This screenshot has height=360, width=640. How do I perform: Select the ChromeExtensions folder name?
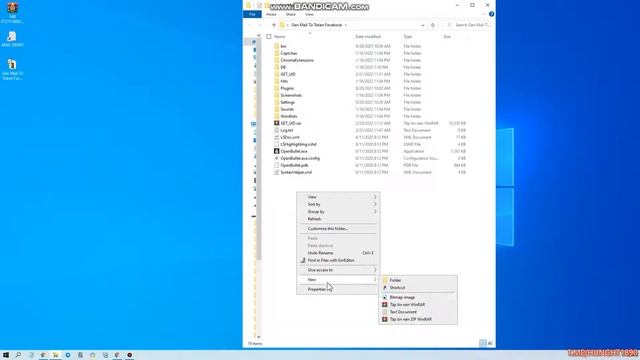click(297, 60)
